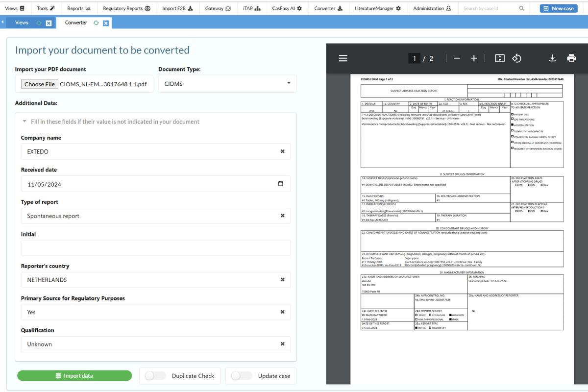Viewport: 588px width, 392px height.
Task: Click the CIOMS form page preview
Action: click(x=462, y=229)
